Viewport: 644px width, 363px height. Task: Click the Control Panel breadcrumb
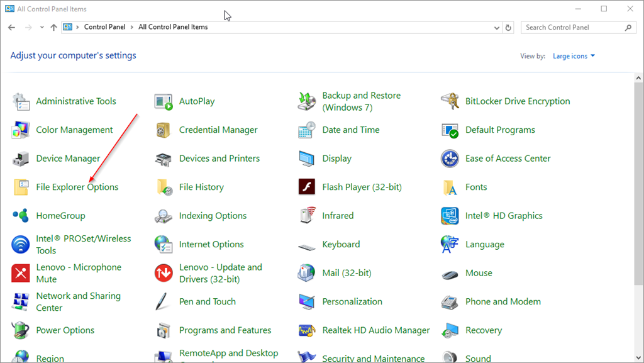click(105, 27)
